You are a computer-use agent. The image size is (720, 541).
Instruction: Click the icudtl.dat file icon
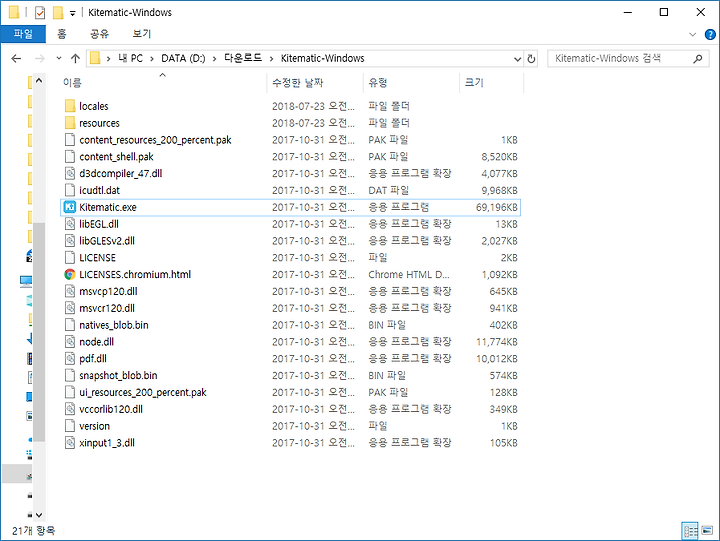point(70,190)
